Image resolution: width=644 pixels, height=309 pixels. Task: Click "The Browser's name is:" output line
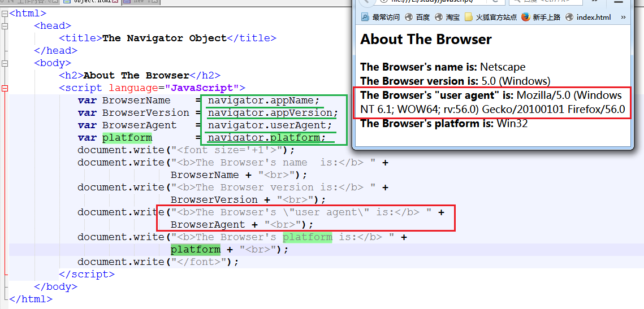[x=443, y=67]
